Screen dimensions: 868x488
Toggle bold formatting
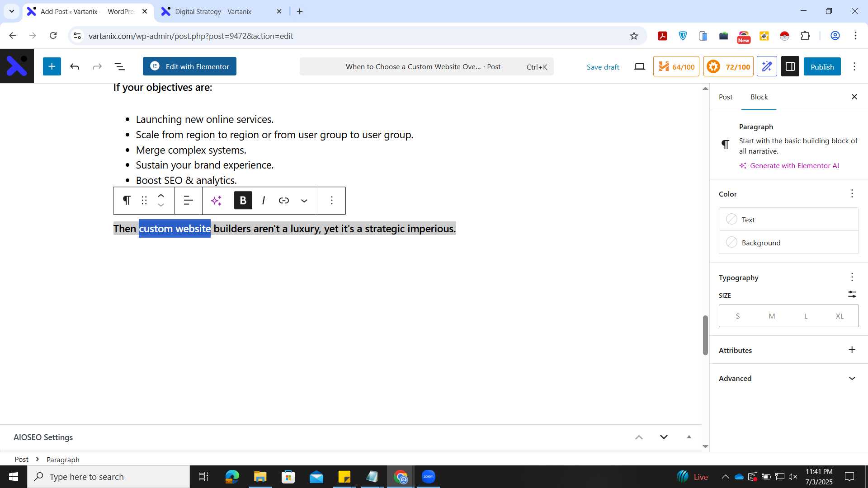click(x=243, y=200)
